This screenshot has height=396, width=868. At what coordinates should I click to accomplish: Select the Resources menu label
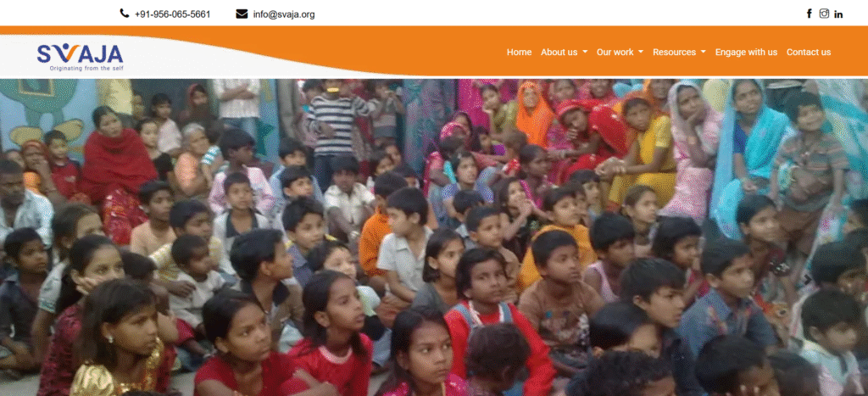point(674,52)
